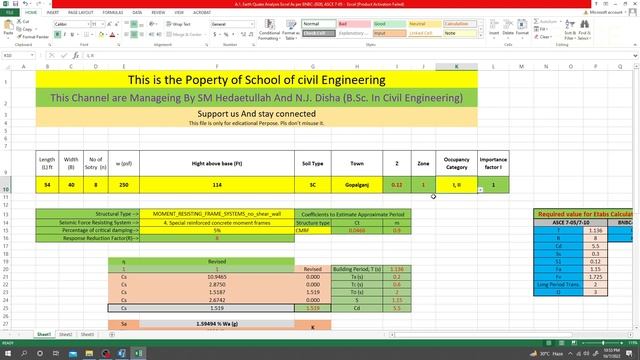Click the Format cells icon
The width and height of the screenshot is (640, 360).
pos(522,24)
